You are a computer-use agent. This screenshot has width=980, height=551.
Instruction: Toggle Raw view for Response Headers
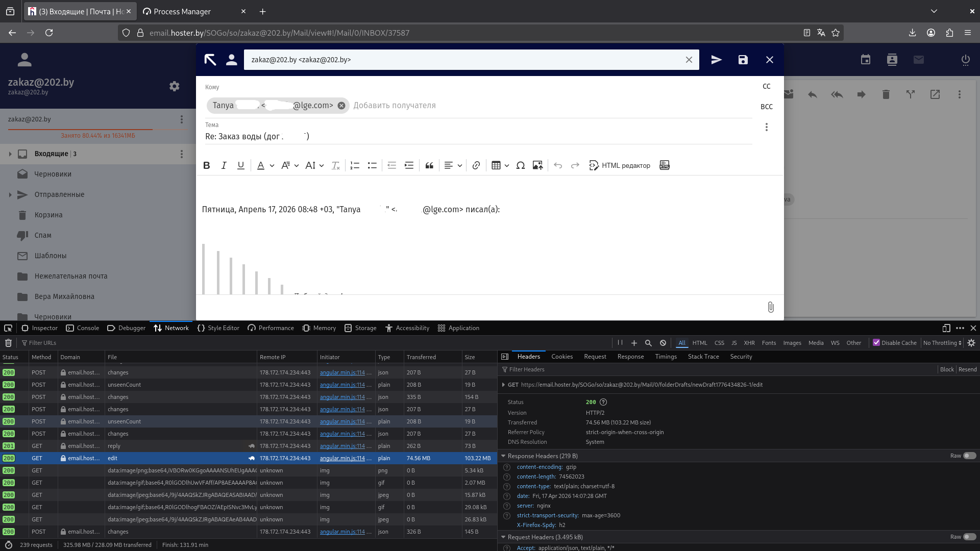(x=969, y=456)
